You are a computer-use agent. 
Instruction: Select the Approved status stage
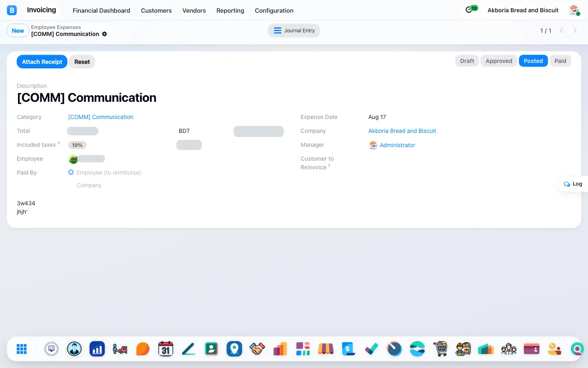pyautogui.click(x=499, y=61)
